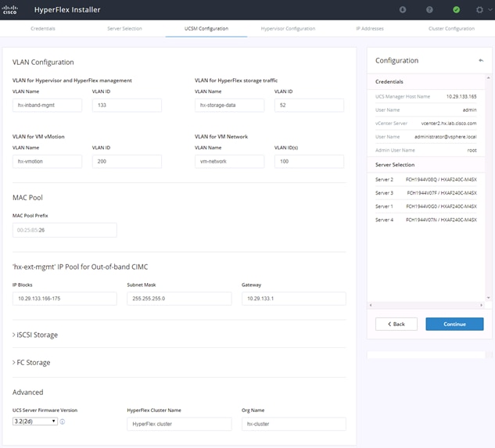Click the download/info circle icon in the header
The image size is (495, 448).
pos(403,10)
